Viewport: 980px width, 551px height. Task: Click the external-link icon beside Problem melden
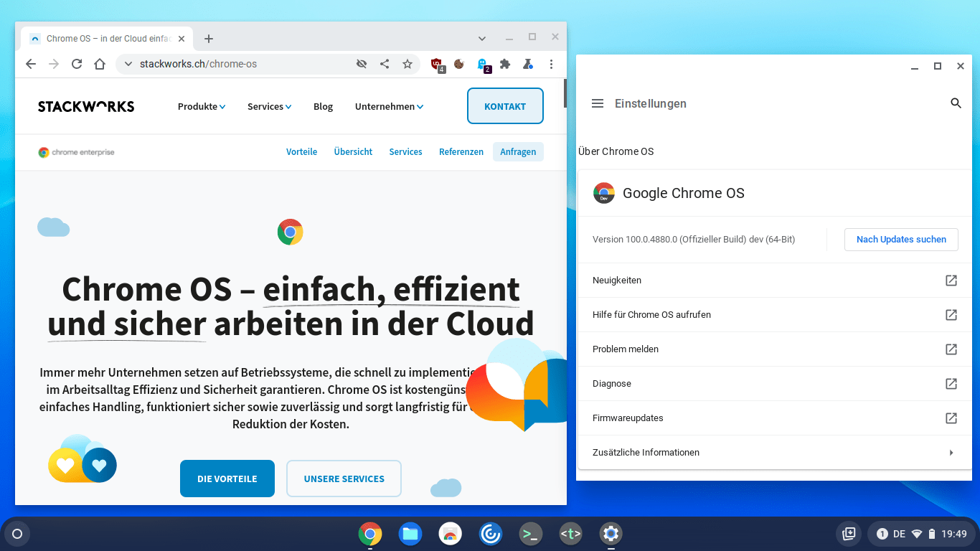951,349
